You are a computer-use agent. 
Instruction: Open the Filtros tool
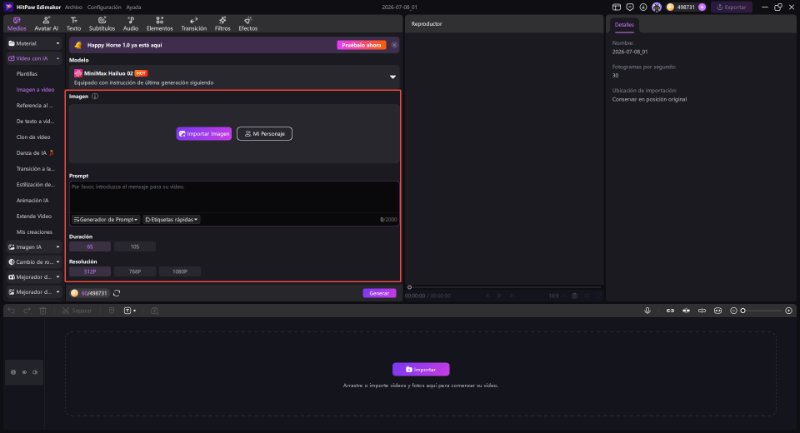(x=222, y=23)
